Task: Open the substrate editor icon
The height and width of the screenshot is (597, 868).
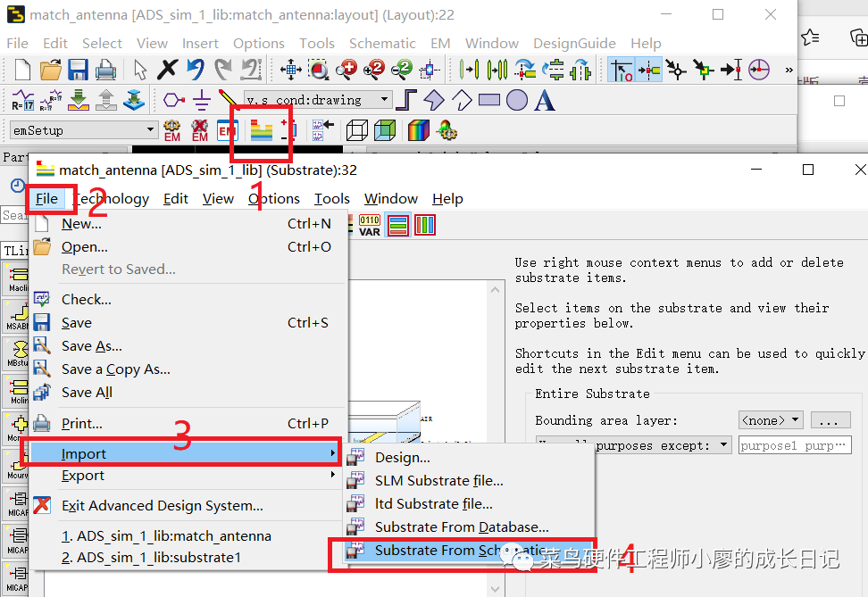Action: click(x=262, y=130)
